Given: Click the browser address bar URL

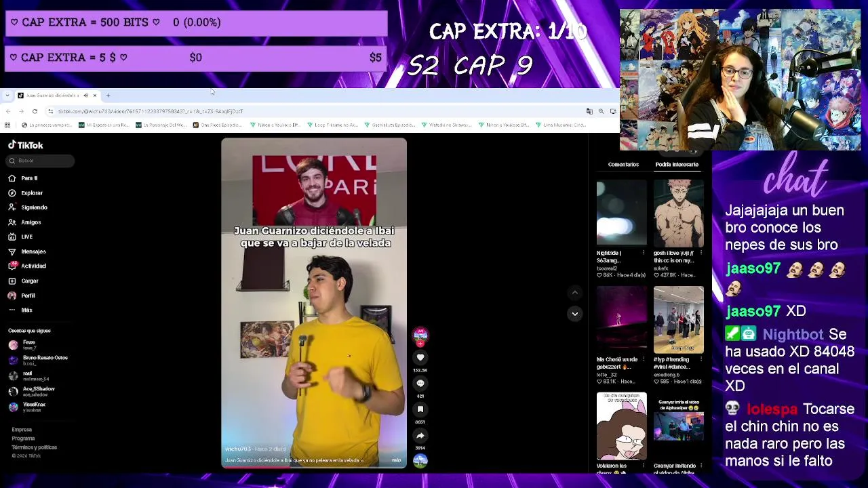Looking at the screenshot, I should coord(151,111).
